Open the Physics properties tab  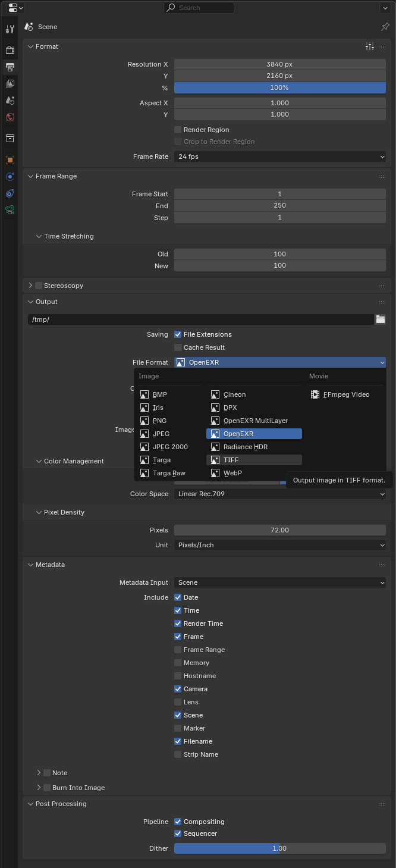pos(10,177)
